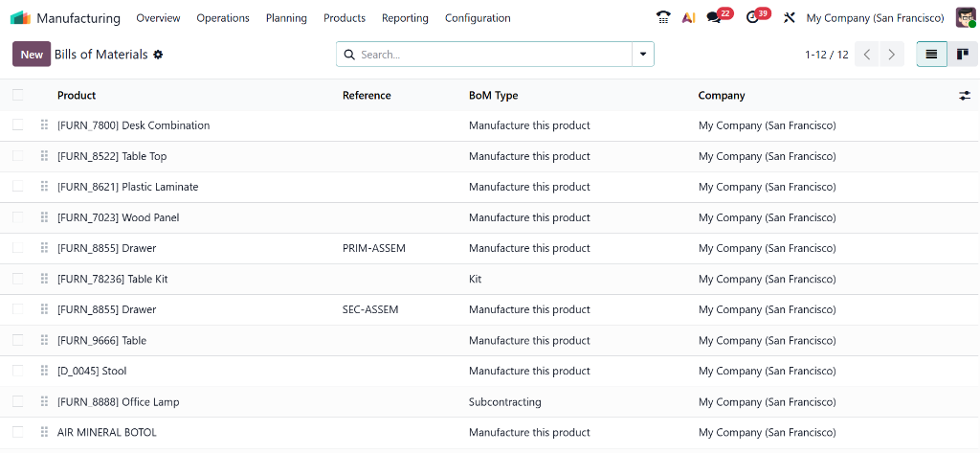Go to next page of records

(x=892, y=55)
